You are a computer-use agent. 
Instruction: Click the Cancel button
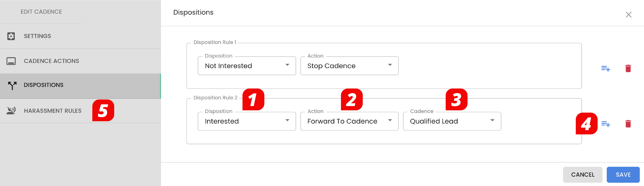[582, 175]
